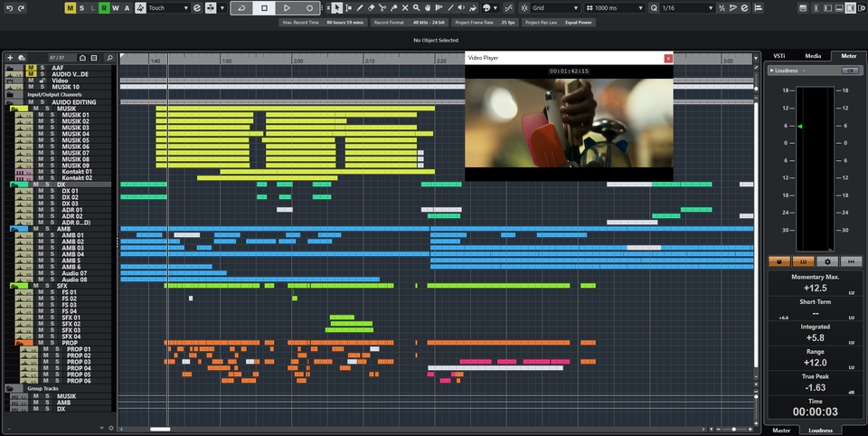Click the transport Stop button

(264, 8)
